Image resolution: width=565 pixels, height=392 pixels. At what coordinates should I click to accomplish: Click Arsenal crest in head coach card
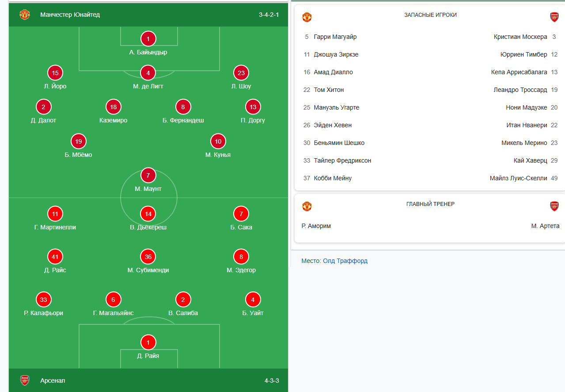554,206
